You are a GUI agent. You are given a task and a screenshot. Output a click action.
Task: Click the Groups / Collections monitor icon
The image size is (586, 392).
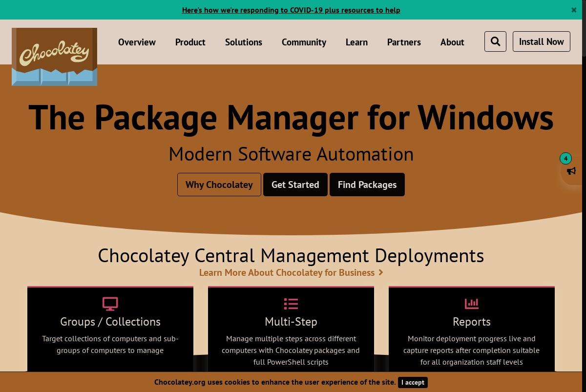110,304
